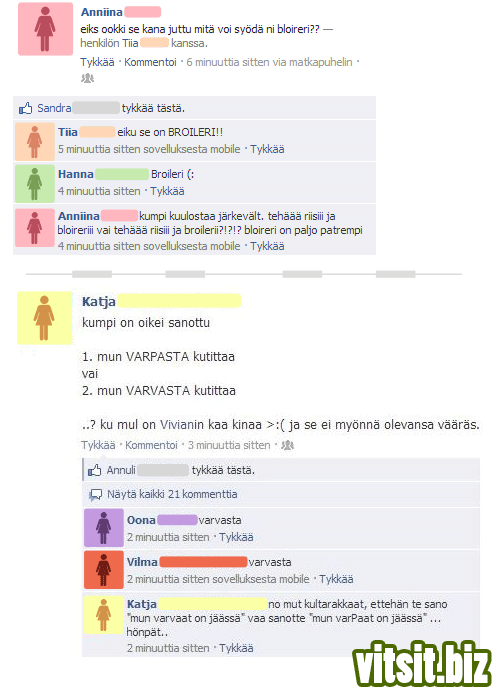
Task: Click the friends audience icon under Katja's post
Action: click(x=287, y=446)
